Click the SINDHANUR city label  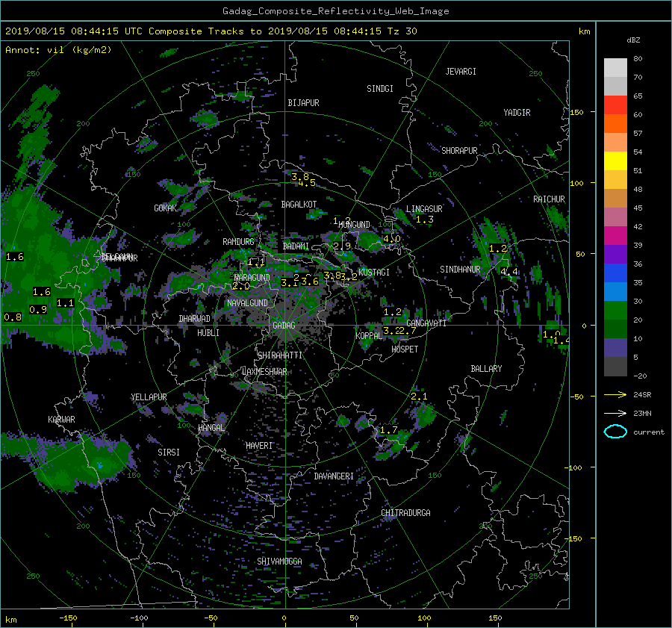[460, 270]
